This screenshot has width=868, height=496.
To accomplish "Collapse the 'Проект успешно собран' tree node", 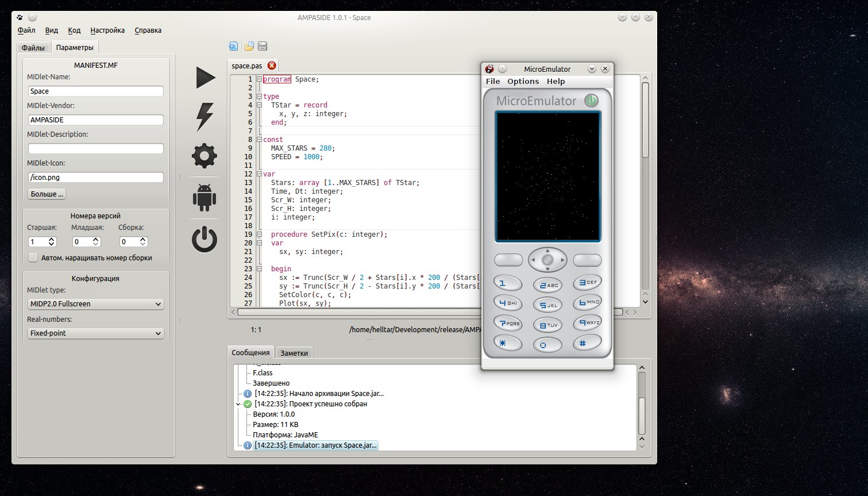I will click(x=239, y=404).
